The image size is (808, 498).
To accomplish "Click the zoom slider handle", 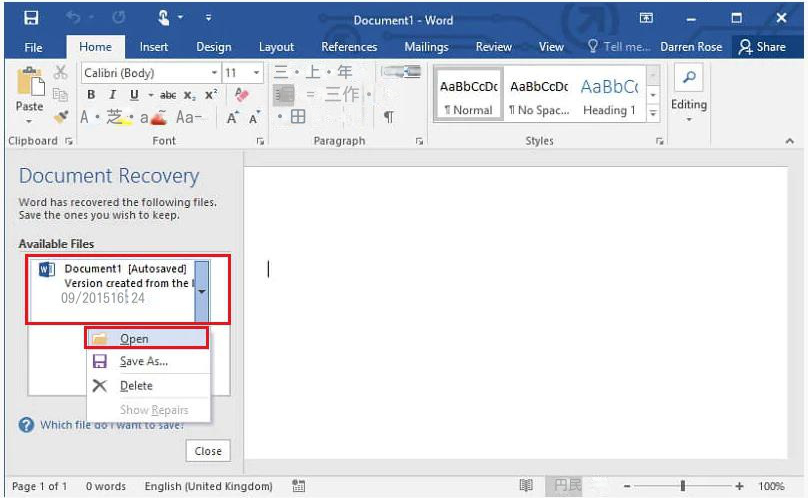I will [683, 486].
